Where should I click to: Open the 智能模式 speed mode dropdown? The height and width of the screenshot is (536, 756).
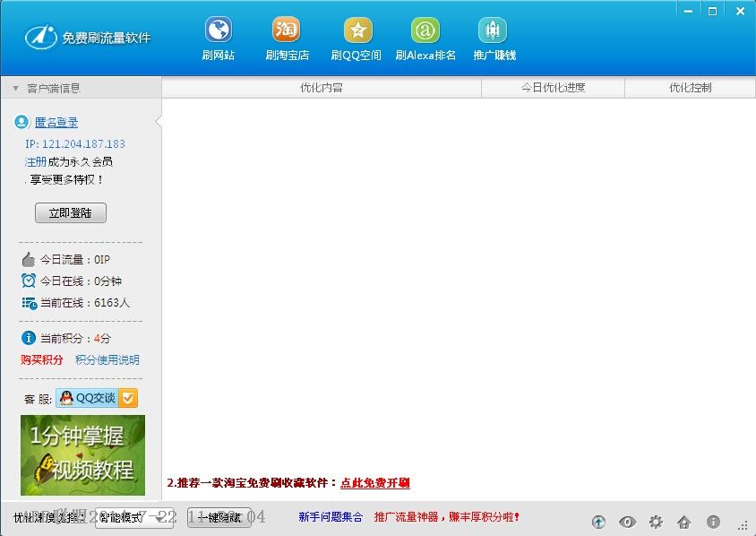click(133, 518)
